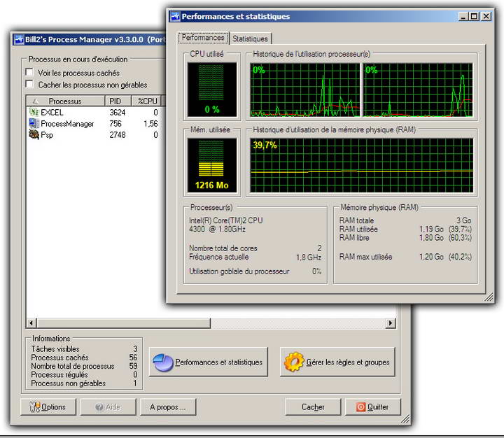This screenshot has width=504, height=438.
Task: Click the RAM utilisée value line
Action: click(x=405, y=229)
